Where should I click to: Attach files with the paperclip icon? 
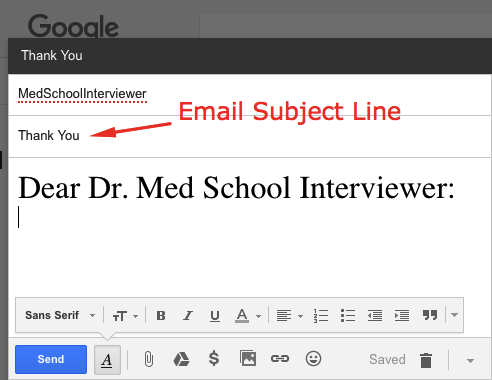(x=149, y=359)
